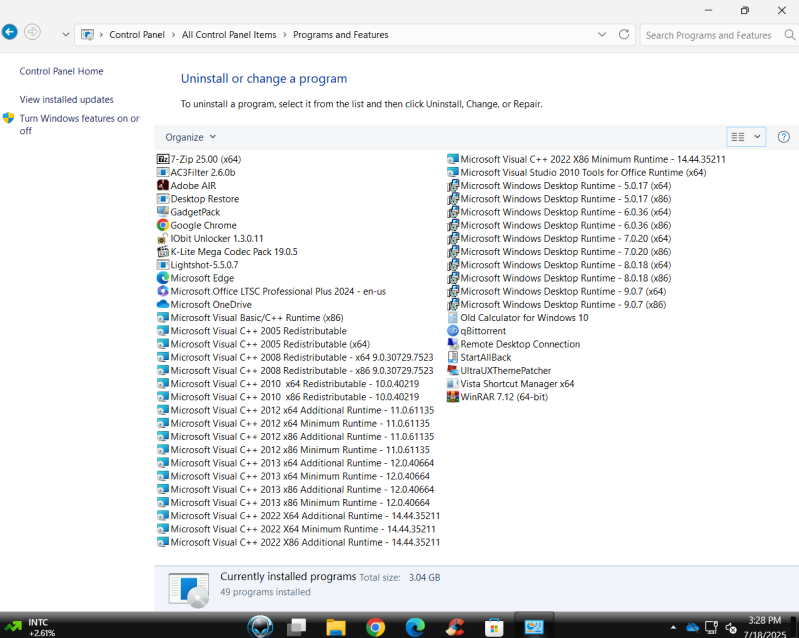Select Microsoft Visual Basic/C++ Runtime (x86)
The width and height of the screenshot is (799, 638).
pos(250,317)
